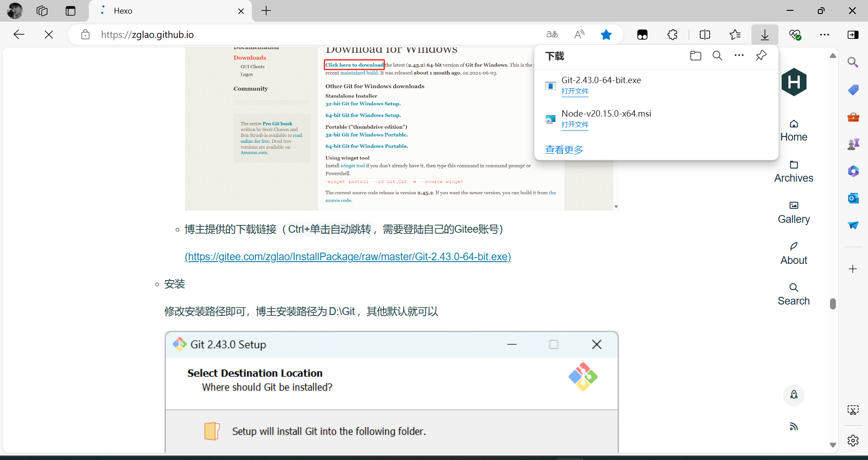Image resolution: width=868 pixels, height=460 pixels.
Task: Search downloads with magnifier icon
Action: (717, 56)
